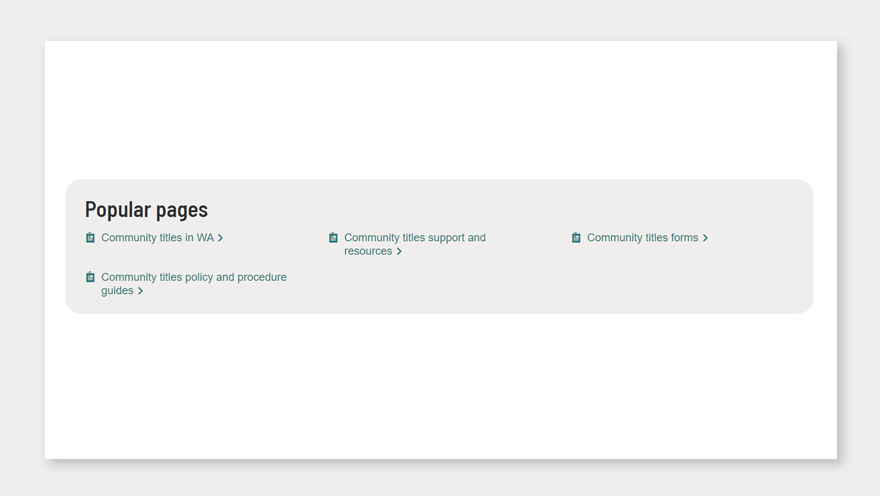Click the word WA in the first link

tap(205, 238)
